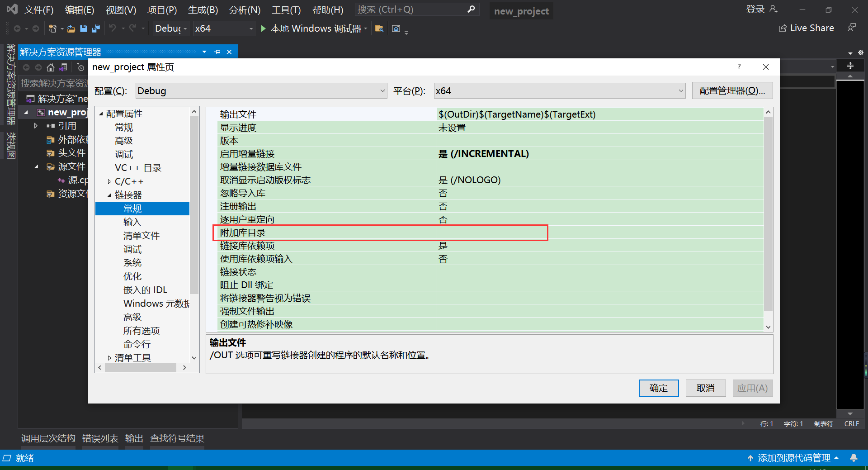The image size is (868, 470).
Task: Click the redo arrow icon
Action: (132, 28)
